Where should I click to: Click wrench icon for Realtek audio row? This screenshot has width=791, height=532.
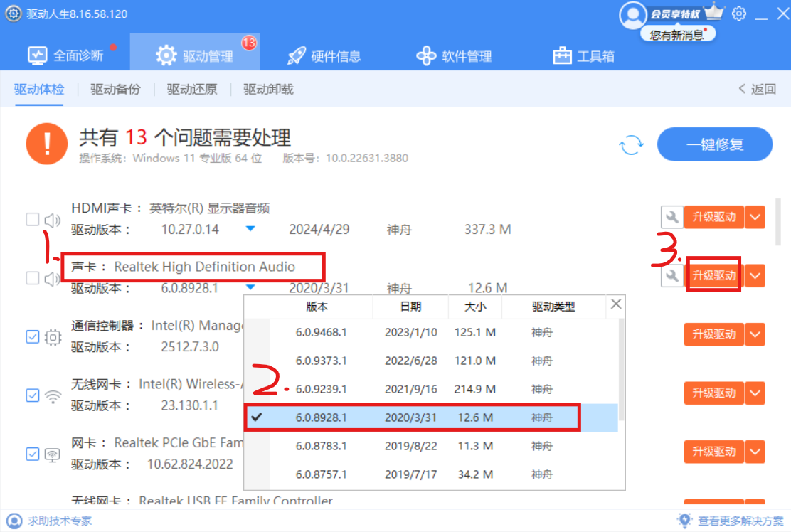(672, 276)
